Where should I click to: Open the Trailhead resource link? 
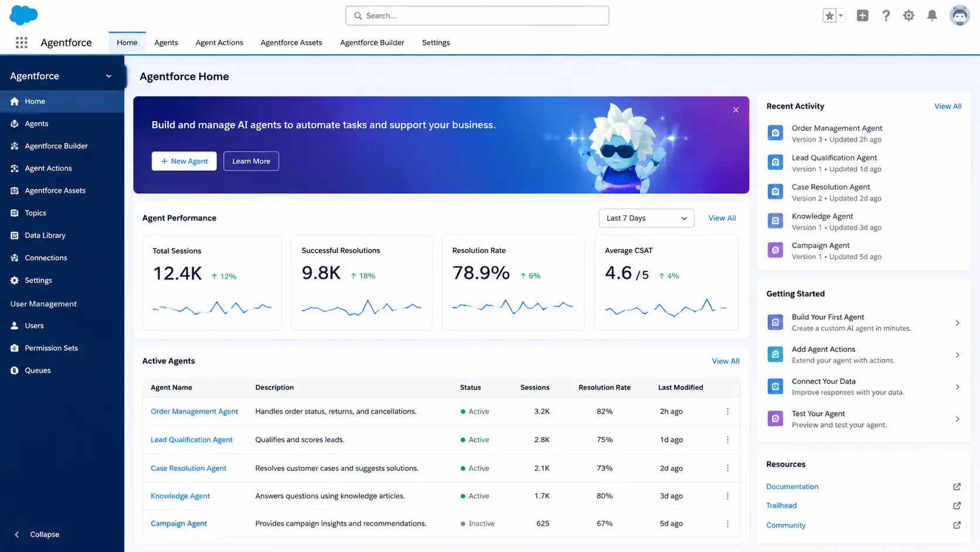pyautogui.click(x=781, y=506)
